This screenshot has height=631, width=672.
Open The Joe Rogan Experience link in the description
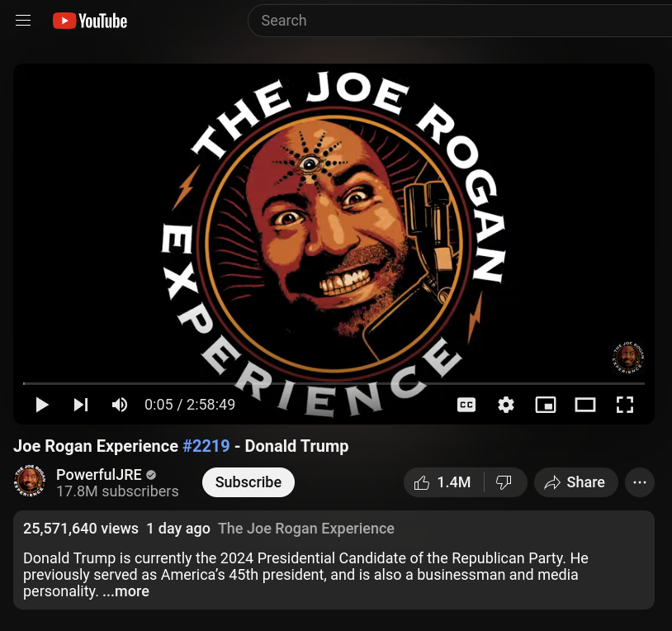[x=306, y=529]
